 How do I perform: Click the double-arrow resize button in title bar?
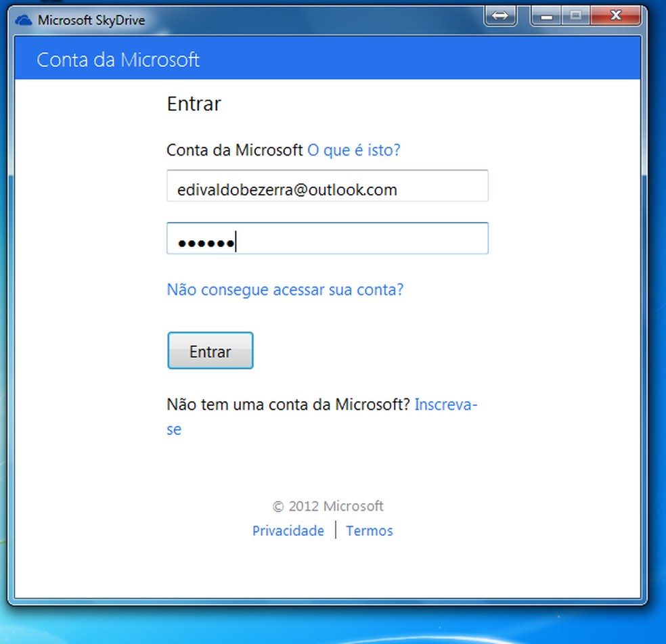tap(500, 16)
